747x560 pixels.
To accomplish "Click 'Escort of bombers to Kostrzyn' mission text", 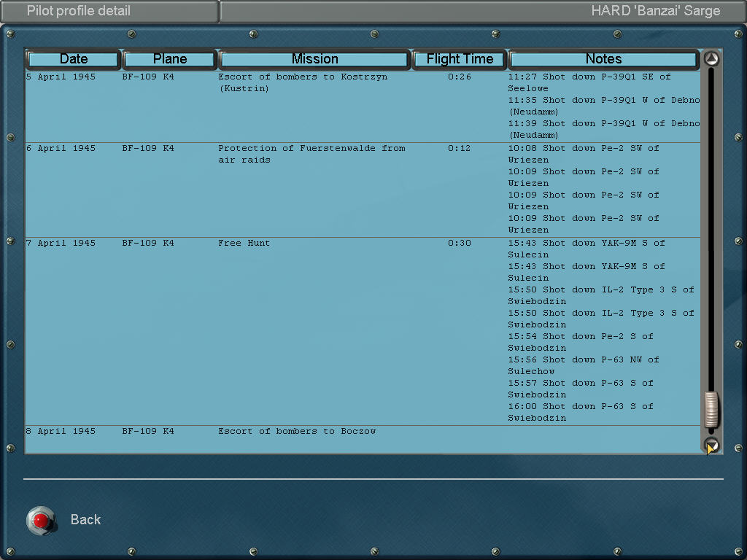I will point(303,77).
